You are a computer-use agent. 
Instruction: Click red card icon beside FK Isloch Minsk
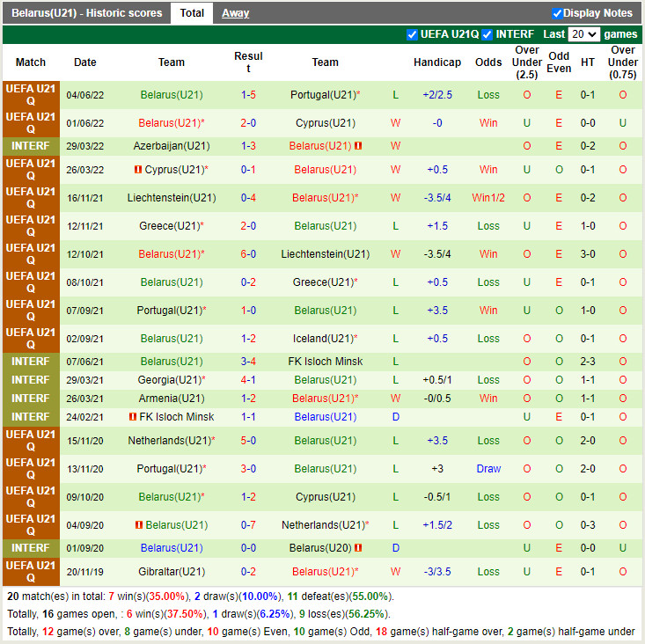point(133,417)
